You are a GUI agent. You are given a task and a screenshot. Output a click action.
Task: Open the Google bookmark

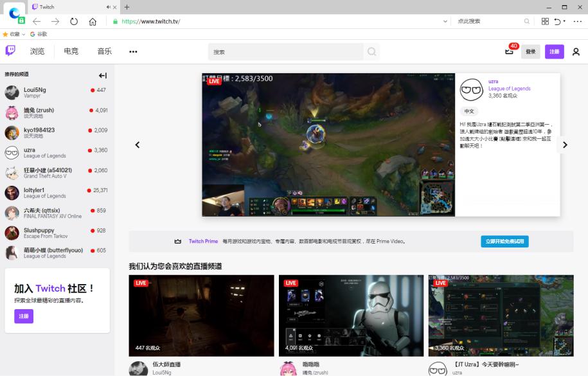[x=39, y=34]
